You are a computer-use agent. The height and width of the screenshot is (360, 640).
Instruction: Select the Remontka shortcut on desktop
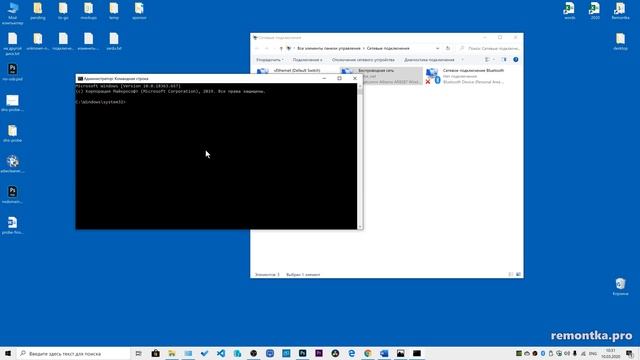click(x=620, y=11)
